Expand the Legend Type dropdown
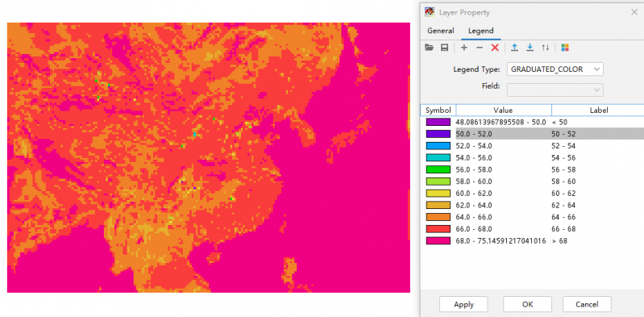The width and height of the screenshot is (644, 317). pos(555,69)
